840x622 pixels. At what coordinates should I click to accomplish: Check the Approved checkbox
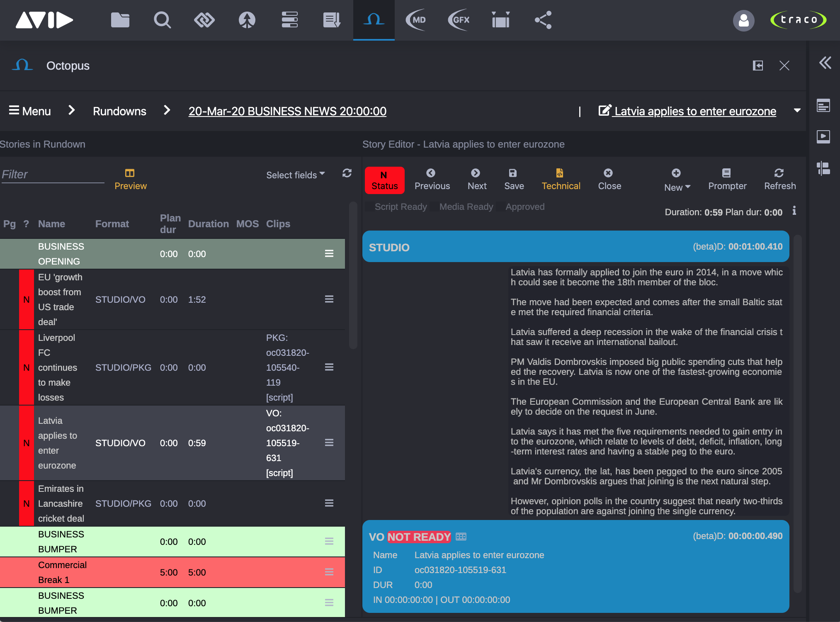500,207
